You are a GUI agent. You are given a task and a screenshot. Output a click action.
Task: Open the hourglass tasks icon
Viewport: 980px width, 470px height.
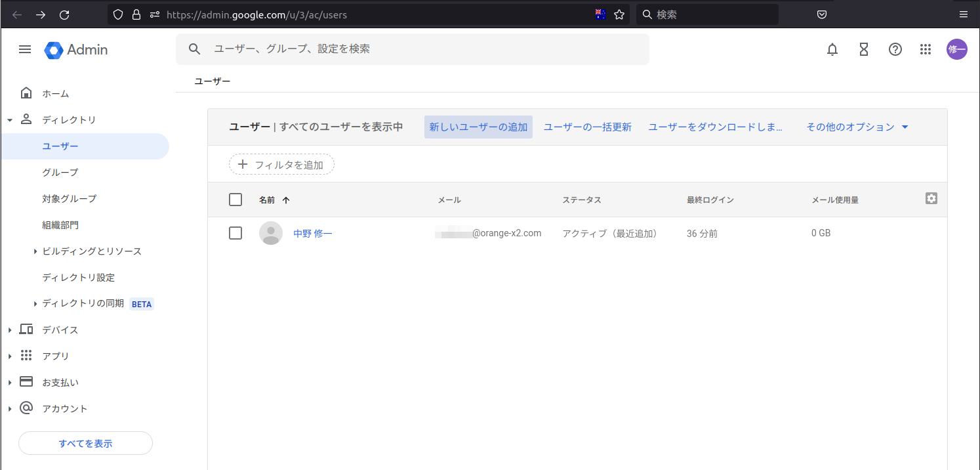tap(864, 49)
